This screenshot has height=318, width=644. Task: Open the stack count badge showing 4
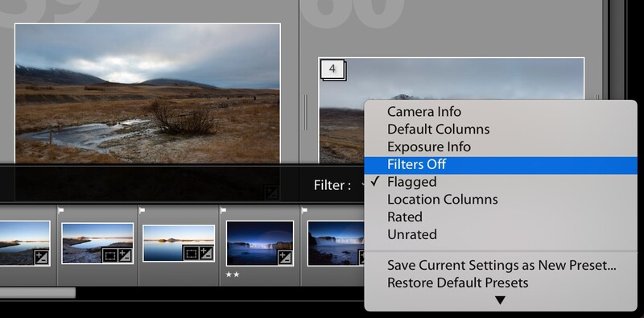(x=332, y=70)
